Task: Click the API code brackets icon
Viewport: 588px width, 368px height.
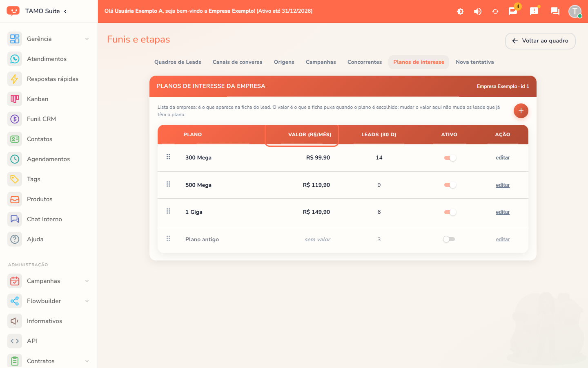Action: click(x=15, y=341)
